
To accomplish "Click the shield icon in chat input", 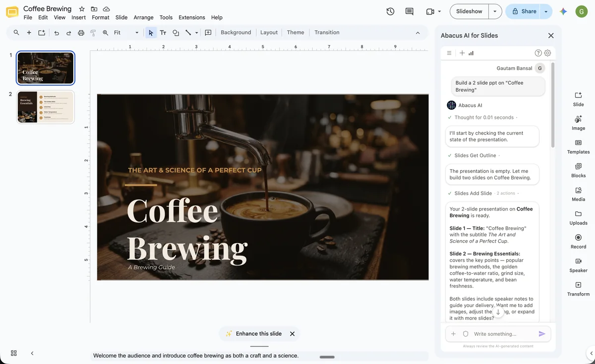I will point(466,334).
